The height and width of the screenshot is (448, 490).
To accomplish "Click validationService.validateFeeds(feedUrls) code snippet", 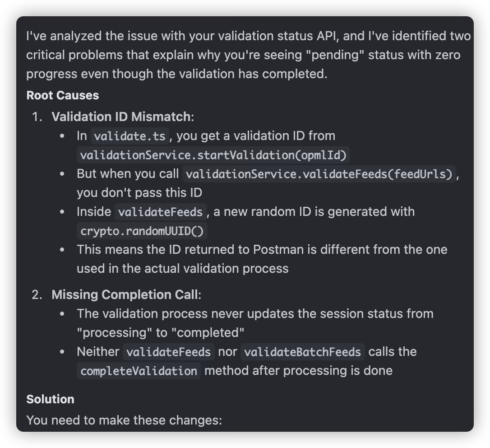I will [x=319, y=174].
